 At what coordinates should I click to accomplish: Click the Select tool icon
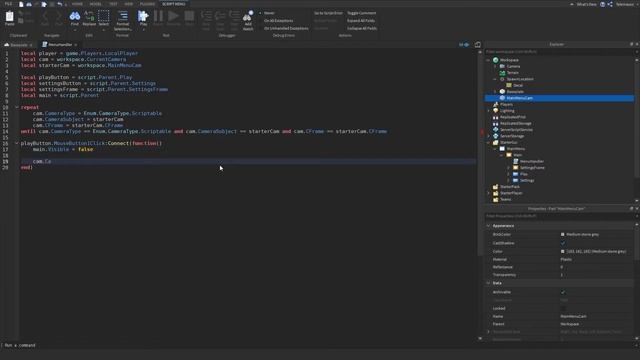104,16
